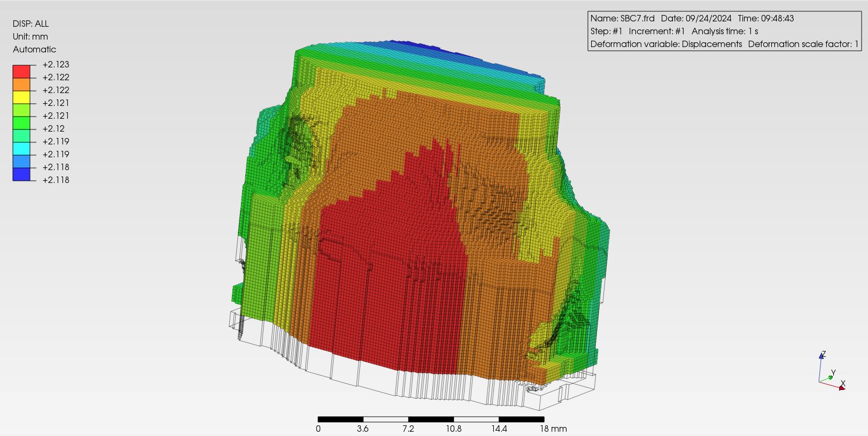Click the "18 mm" scale bar label
The height and width of the screenshot is (436, 868).
553,429
